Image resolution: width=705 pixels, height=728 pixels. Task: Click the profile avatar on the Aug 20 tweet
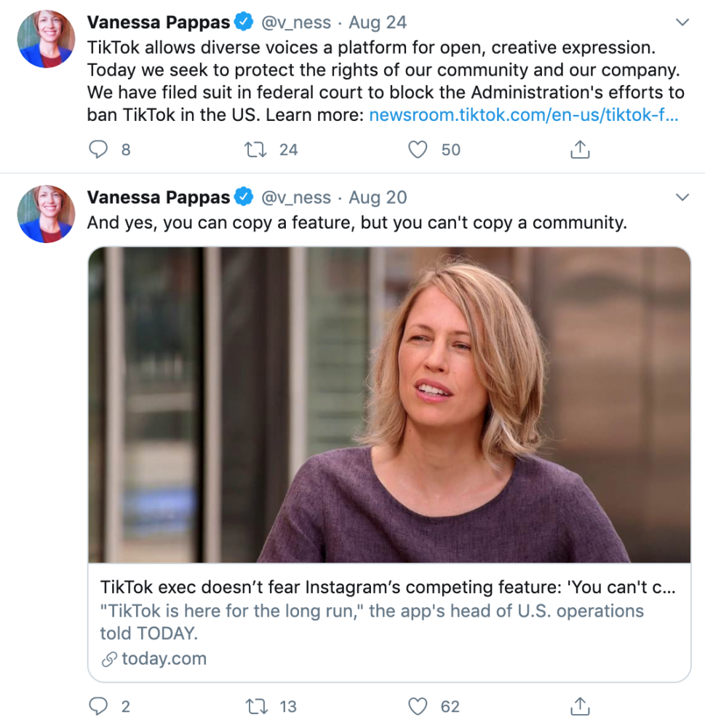click(47, 214)
